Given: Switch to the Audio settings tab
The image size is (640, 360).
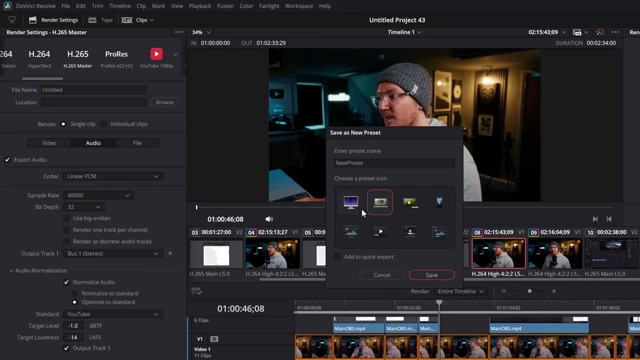Looking at the screenshot, I should (93, 143).
